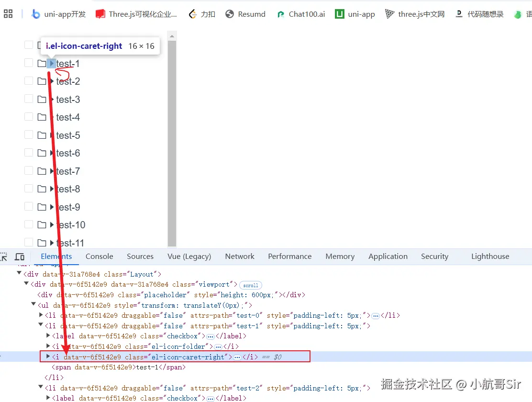Select the test-4 tree label

(68, 117)
